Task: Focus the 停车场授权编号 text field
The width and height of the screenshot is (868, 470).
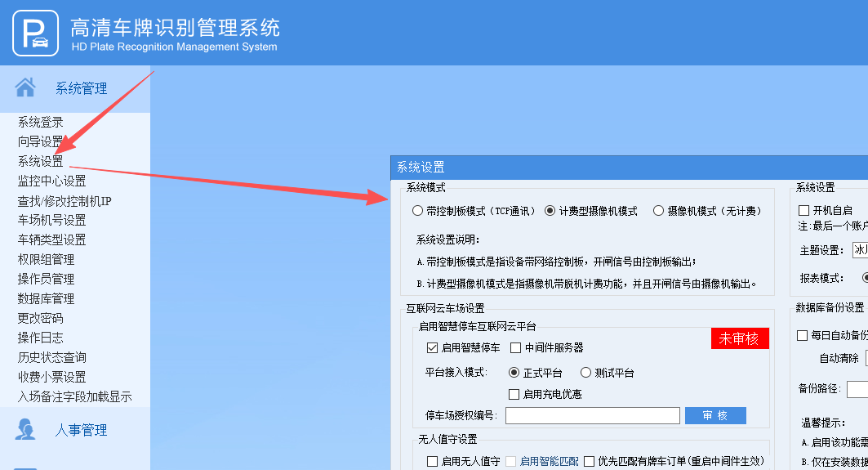Action: [592, 416]
